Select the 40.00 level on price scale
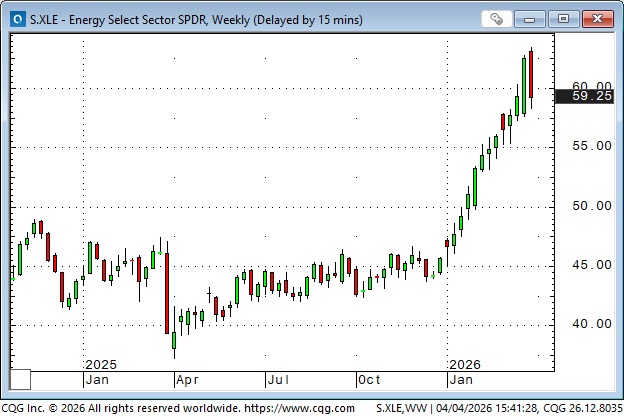 592,324
